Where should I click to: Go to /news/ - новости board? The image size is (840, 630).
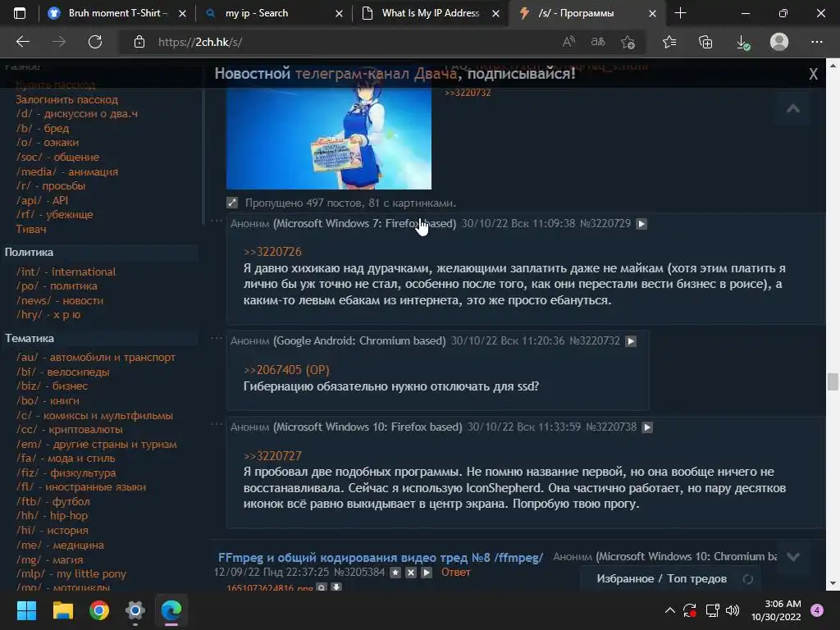pos(59,300)
